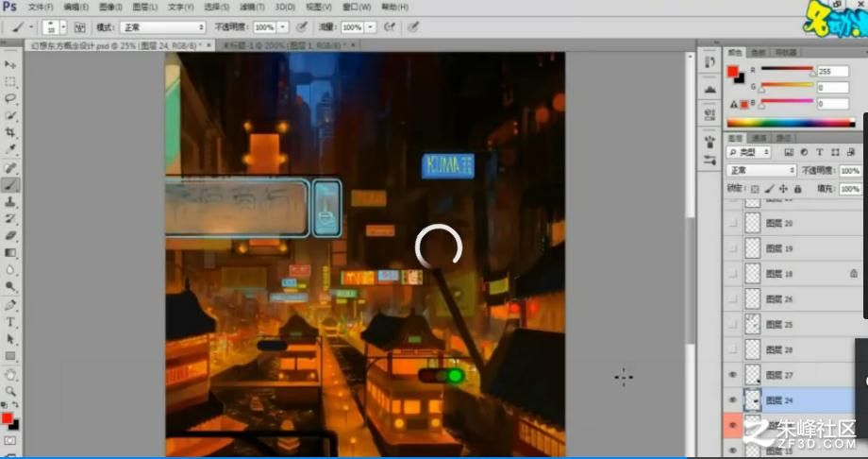Select the Brush tool in toolbox
The height and width of the screenshot is (459, 868).
[x=10, y=185]
